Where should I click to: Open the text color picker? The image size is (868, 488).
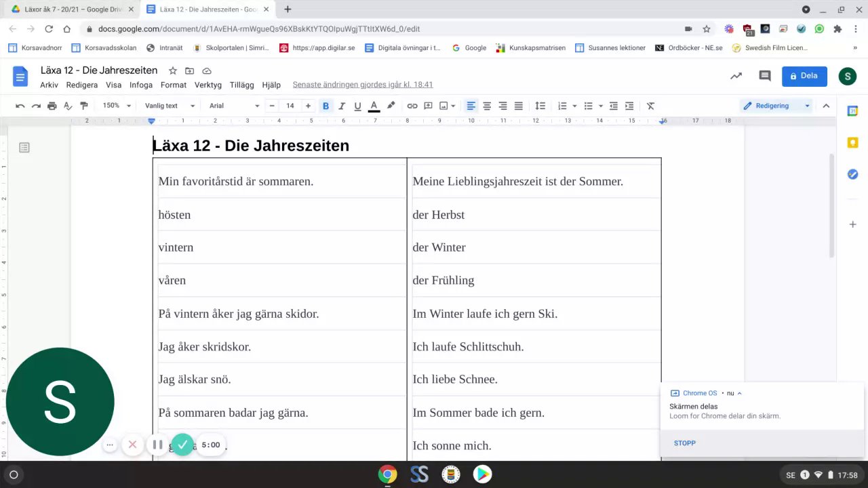click(x=374, y=106)
